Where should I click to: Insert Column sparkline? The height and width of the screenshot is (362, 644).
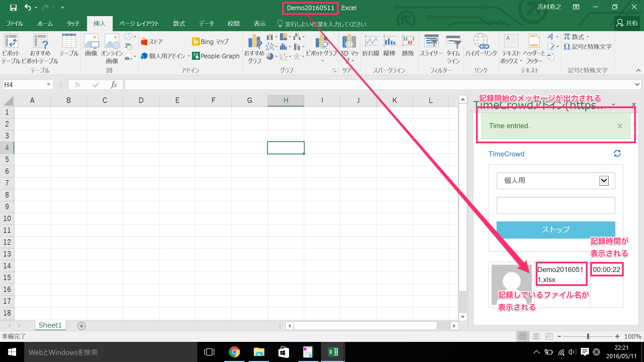click(x=389, y=45)
